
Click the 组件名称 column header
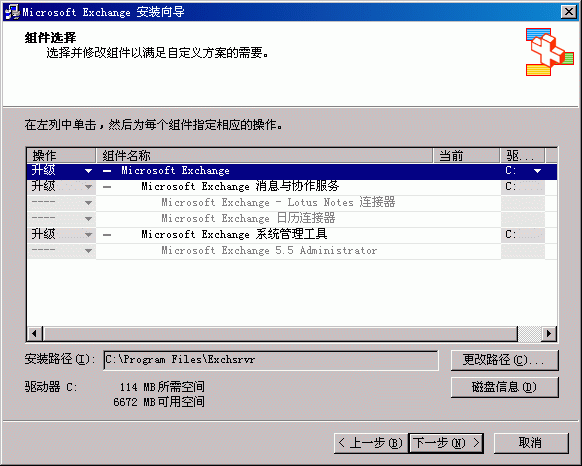tap(264, 156)
